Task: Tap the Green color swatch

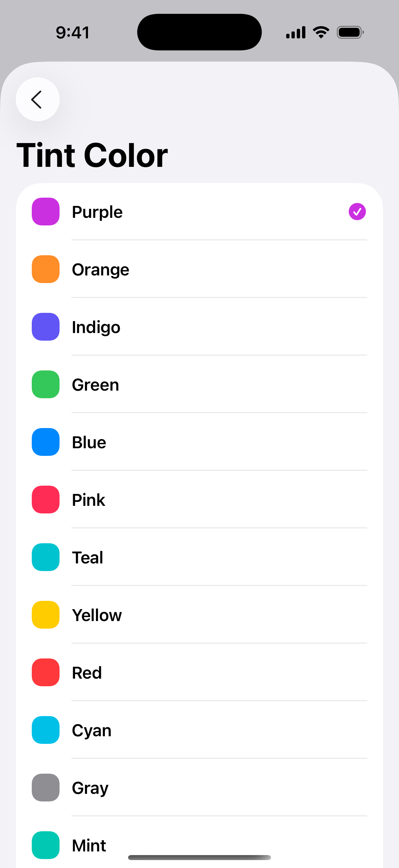Action: (45, 384)
